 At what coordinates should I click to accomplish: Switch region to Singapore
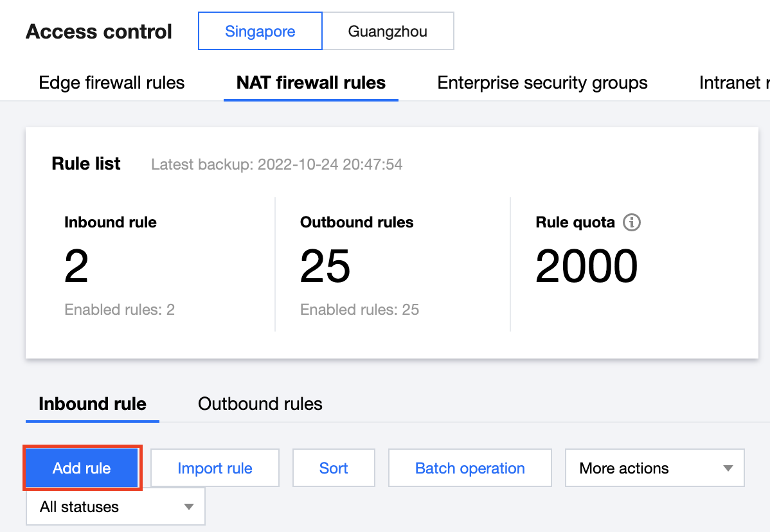[x=260, y=31]
